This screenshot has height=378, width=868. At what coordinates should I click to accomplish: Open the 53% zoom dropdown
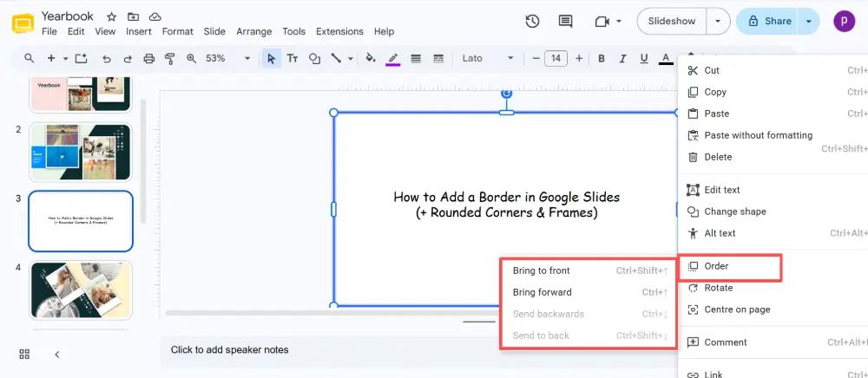click(228, 59)
